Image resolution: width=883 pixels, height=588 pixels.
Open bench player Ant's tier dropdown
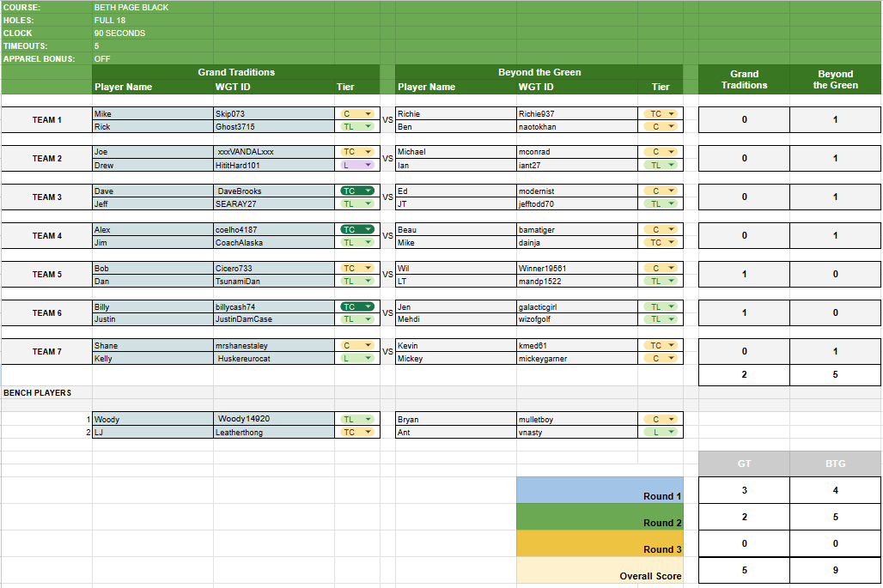tap(671, 433)
